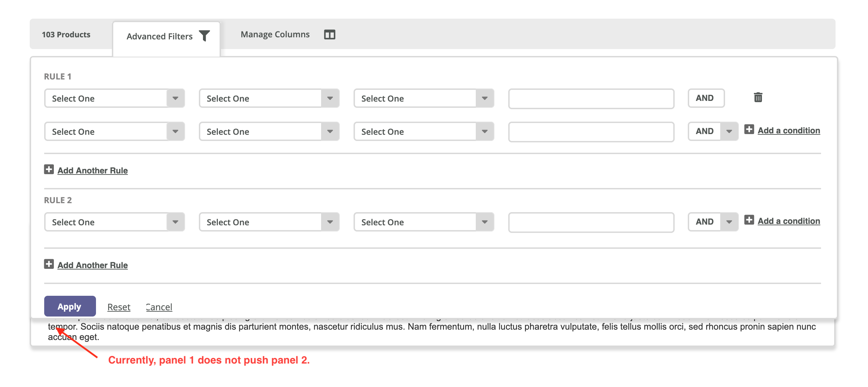Click the Cancel link
The height and width of the screenshot is (387, 868).
coord(159,307)
